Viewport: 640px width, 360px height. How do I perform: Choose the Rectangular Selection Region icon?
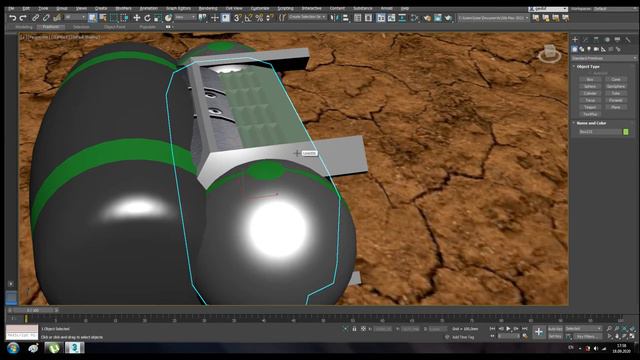(x=114, y=18)
